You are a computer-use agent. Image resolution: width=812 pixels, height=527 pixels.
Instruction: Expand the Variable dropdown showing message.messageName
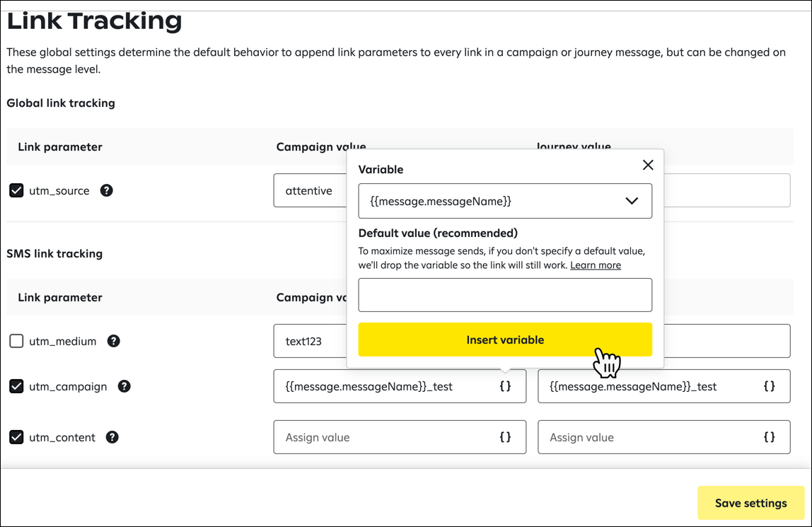coord(505,201)
